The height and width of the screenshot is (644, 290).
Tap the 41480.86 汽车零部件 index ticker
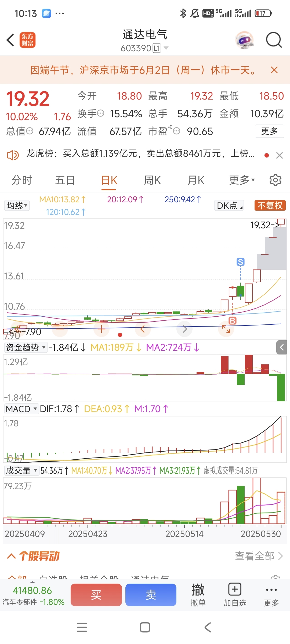33,596
